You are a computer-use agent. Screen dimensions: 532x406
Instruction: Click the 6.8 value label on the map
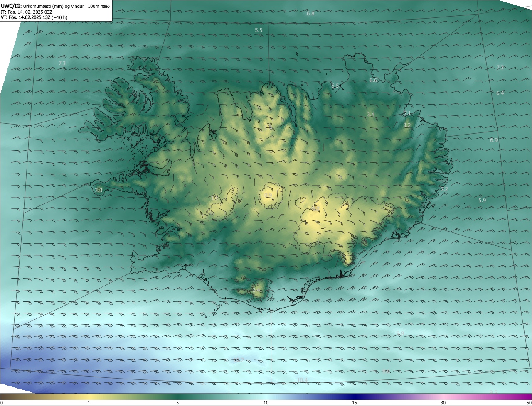coord(310,14)
